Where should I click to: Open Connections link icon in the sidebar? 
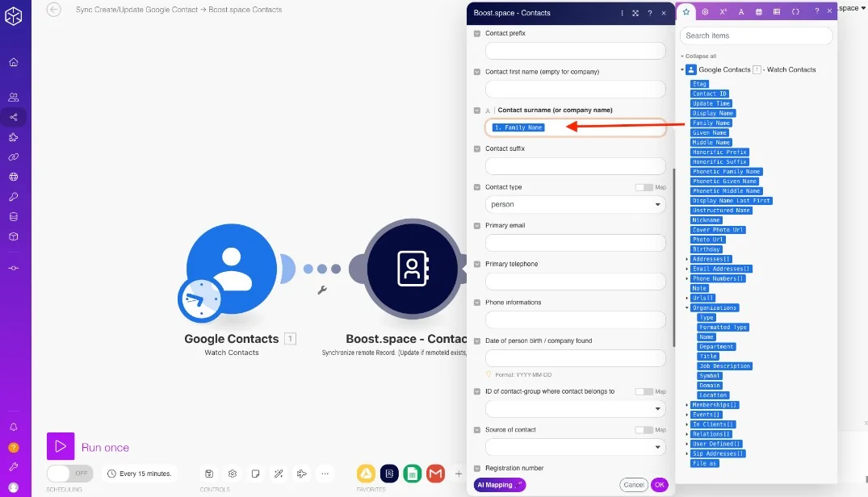[14, 157]
